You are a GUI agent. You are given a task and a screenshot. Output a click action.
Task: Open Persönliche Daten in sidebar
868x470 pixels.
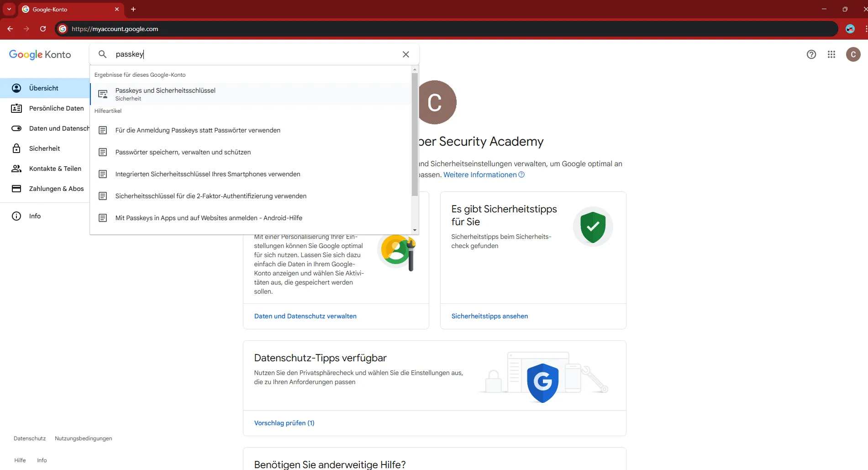click(45, 108)
